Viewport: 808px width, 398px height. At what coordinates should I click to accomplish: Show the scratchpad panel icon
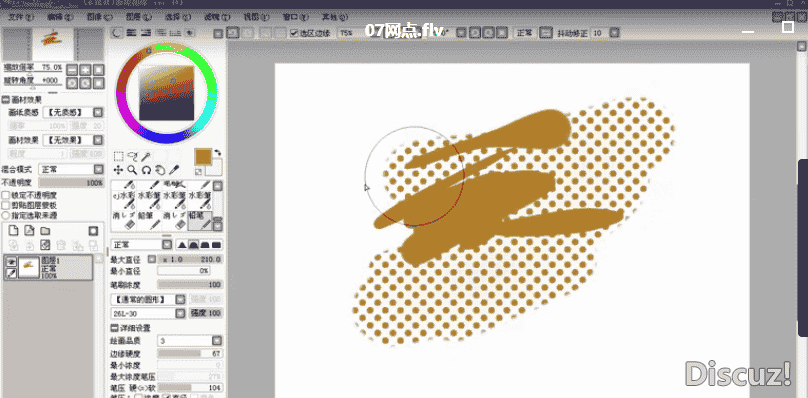[189, 33]
